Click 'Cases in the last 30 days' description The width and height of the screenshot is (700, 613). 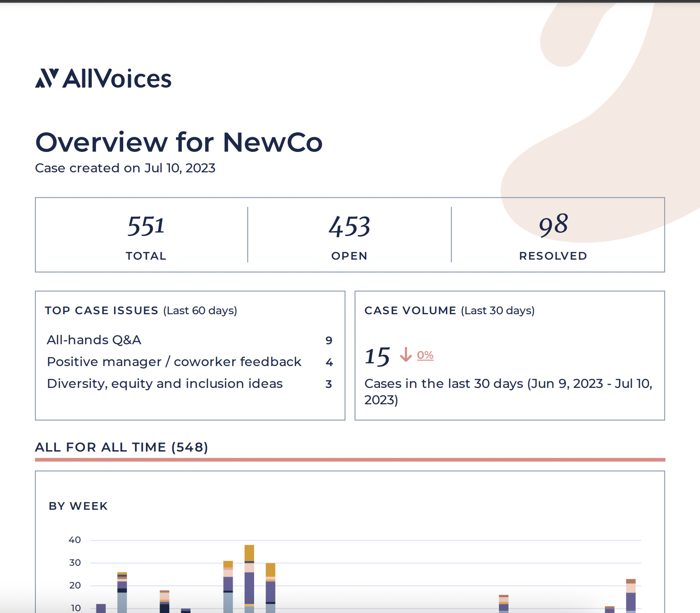point(508,392)
